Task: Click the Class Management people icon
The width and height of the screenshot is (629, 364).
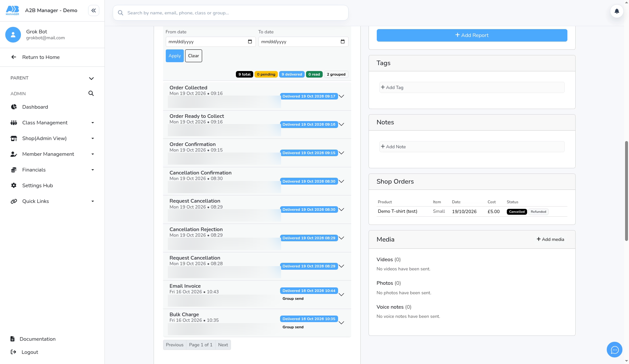Action: [14, 123]
